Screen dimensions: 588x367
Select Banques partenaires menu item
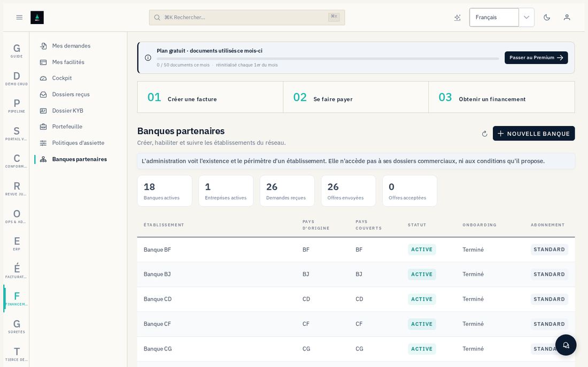(x=79, y=159)
